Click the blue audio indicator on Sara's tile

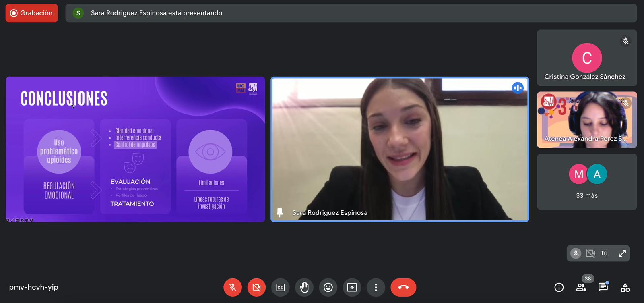(518, 88)
